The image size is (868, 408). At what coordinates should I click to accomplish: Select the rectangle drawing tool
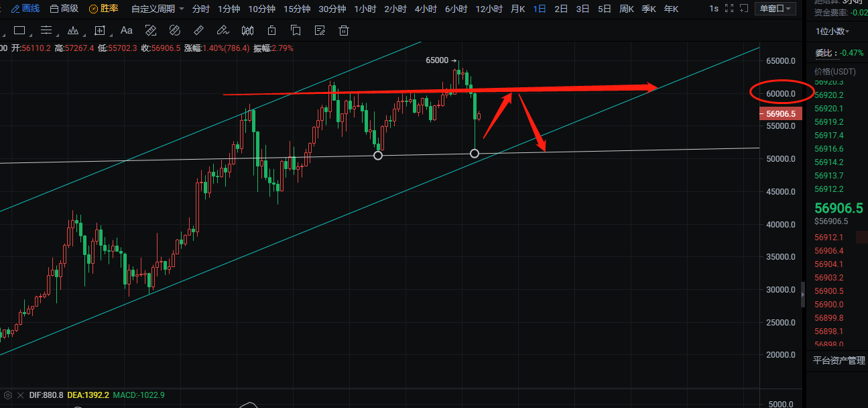click(x=19, y=30)
